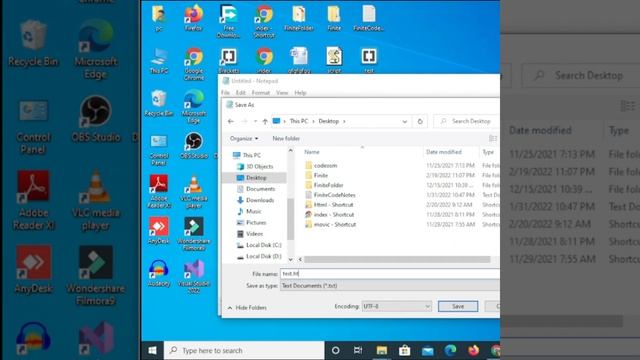Select Local Disk (D:) in the navigation pane
This screenshot has width=640, height=360.
[x=259, y=256]
